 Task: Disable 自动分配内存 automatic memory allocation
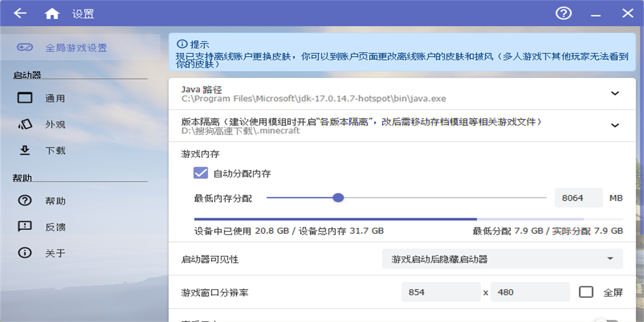coord(201,173)
